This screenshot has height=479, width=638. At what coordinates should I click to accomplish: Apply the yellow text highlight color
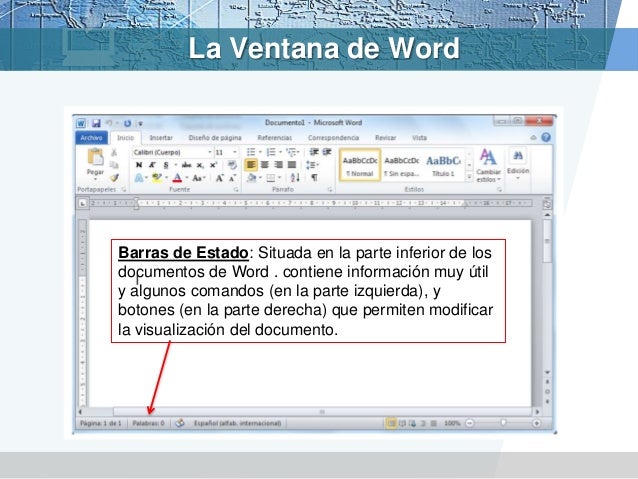tap(156, 178)
